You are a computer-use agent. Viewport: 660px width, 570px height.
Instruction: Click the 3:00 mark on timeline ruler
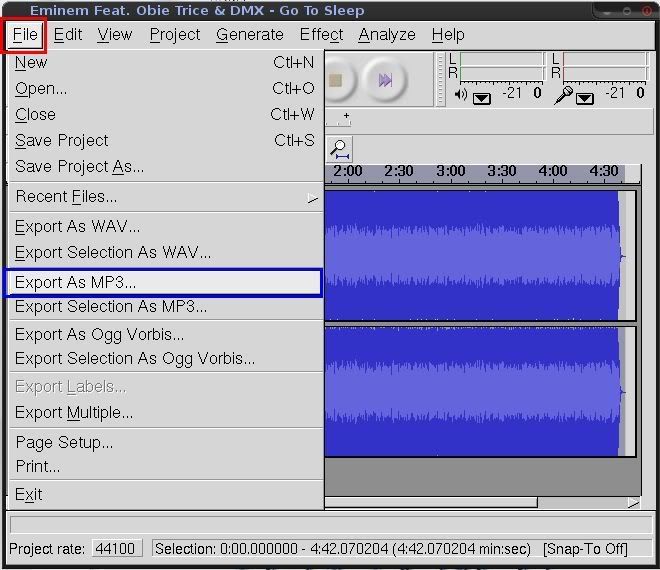[x=450, y=171]
